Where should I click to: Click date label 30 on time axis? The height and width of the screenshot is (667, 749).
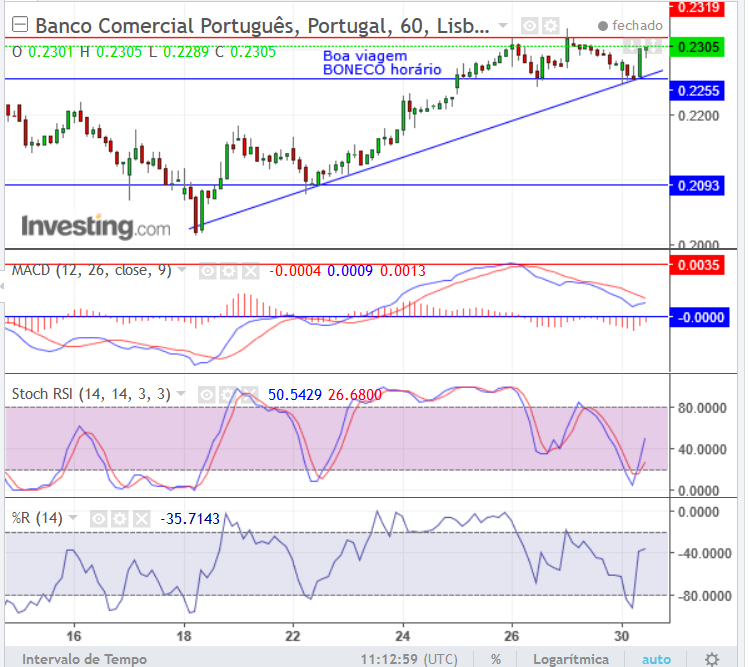click(x=621, y=636)
